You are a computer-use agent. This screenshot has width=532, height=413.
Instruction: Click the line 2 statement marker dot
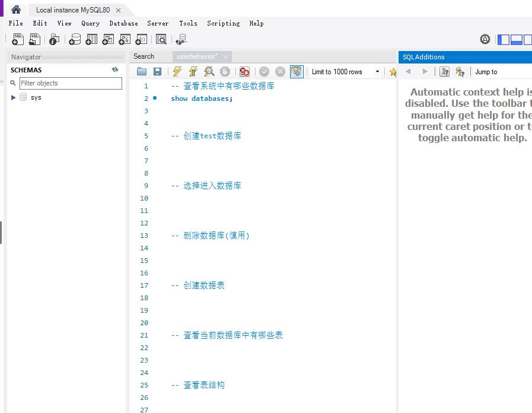coord(155,98)
